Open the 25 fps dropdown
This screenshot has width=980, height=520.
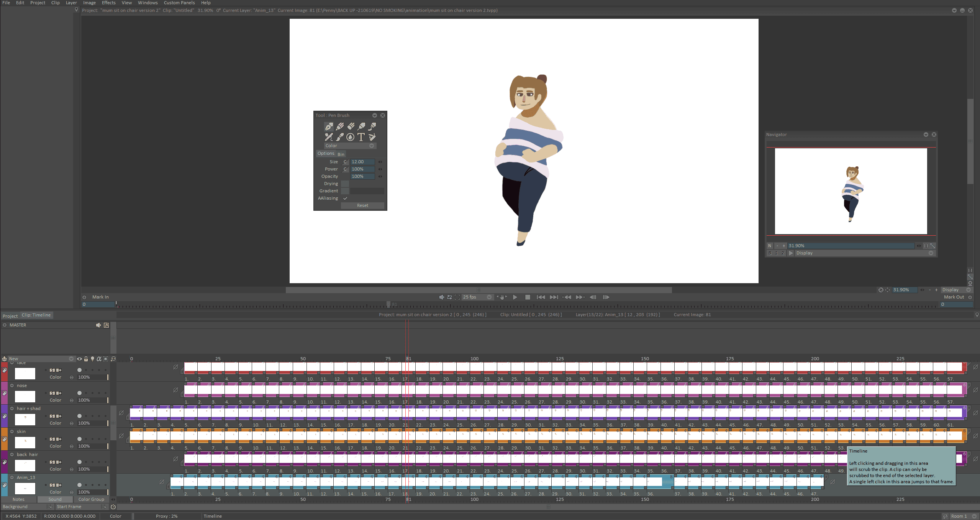[x=477, y=297]
